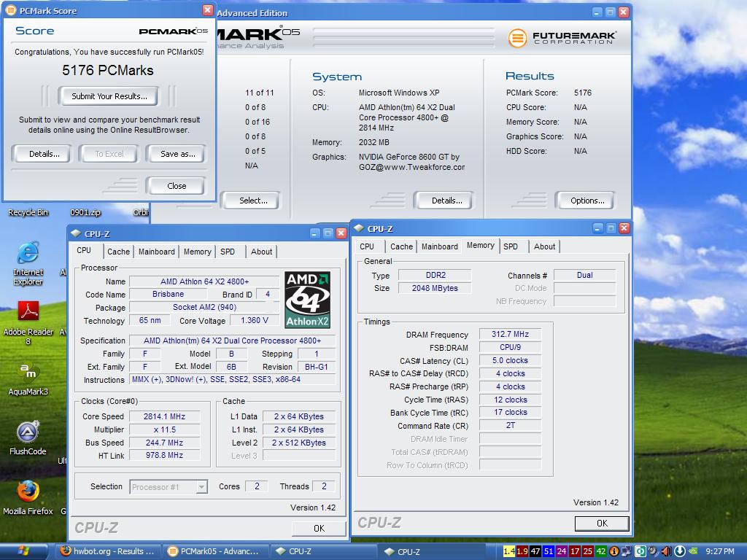Click the HT Link 978.8 MHz value
747x560 pixels.
tap(164, 455)
